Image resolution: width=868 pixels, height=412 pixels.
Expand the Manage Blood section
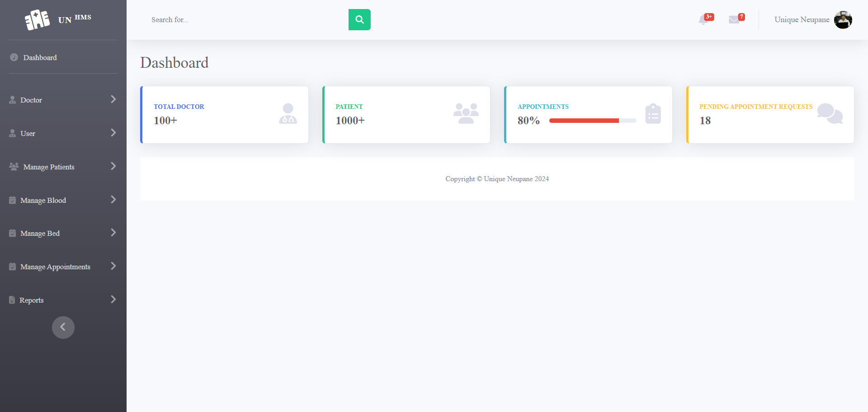113,199
